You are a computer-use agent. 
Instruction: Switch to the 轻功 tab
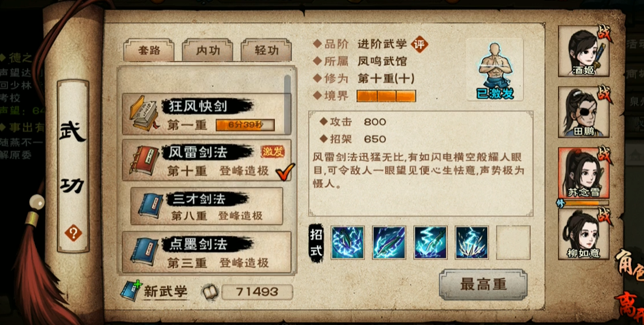coord(266,50)
